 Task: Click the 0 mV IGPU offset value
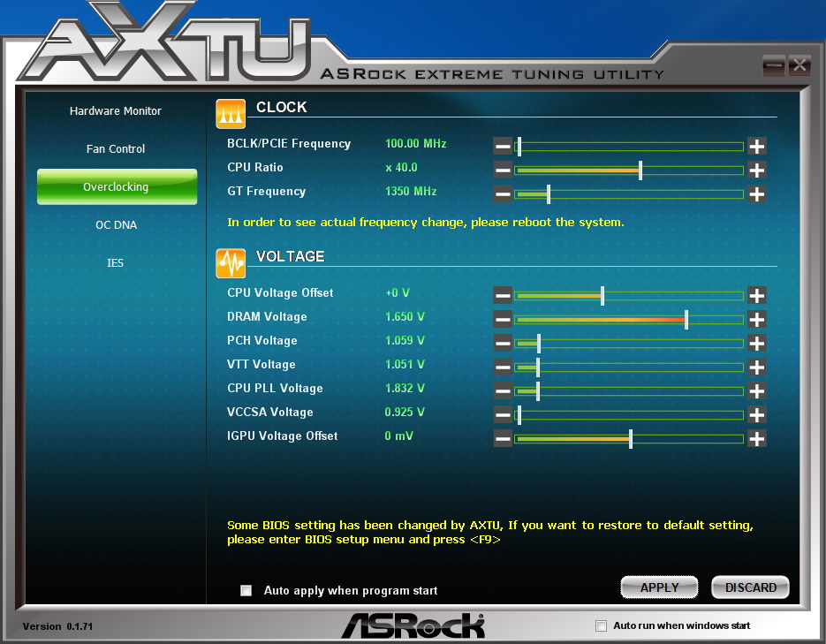click(398, 436)
